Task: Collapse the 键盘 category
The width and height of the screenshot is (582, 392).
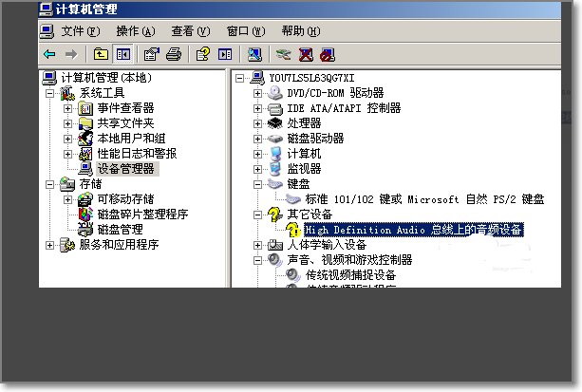Action: (x=257, y=184)
